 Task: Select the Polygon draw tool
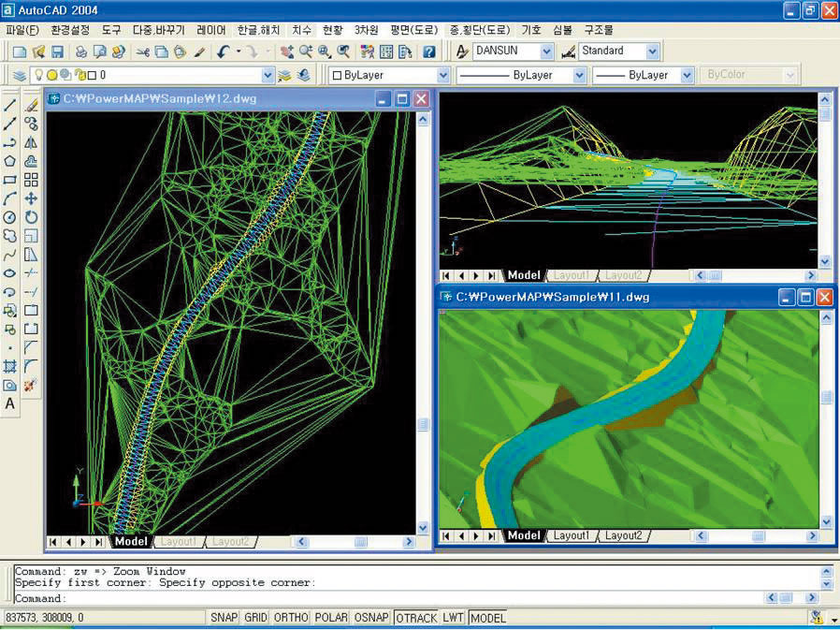tap(10, 161)
